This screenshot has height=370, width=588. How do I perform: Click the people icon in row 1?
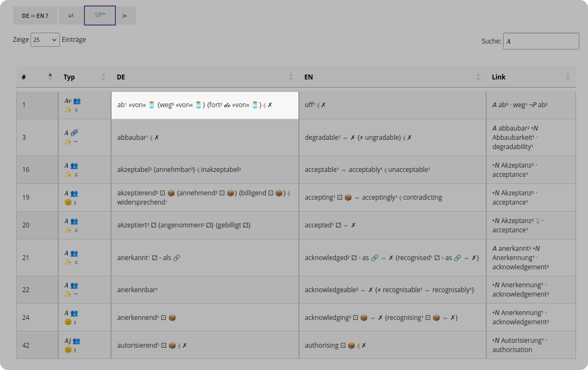(x=77, y=101)
